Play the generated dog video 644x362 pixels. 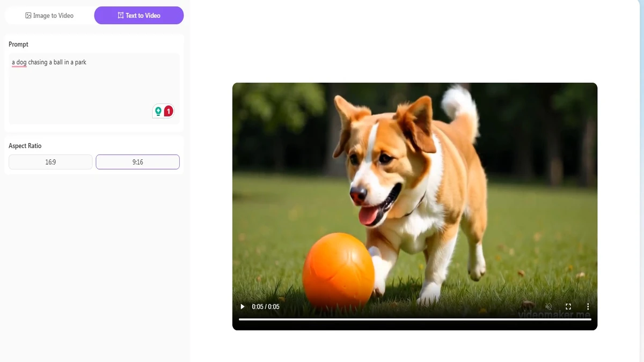(x=242, y=307)
